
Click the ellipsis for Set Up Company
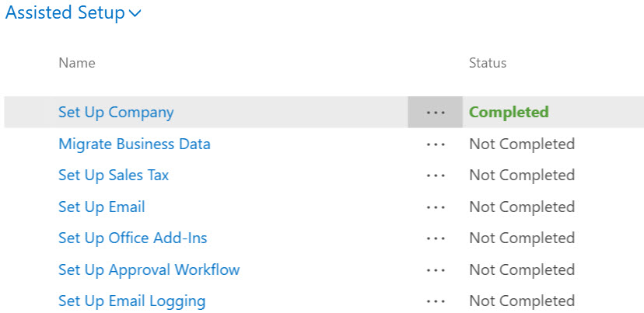[x=436, y=113]
